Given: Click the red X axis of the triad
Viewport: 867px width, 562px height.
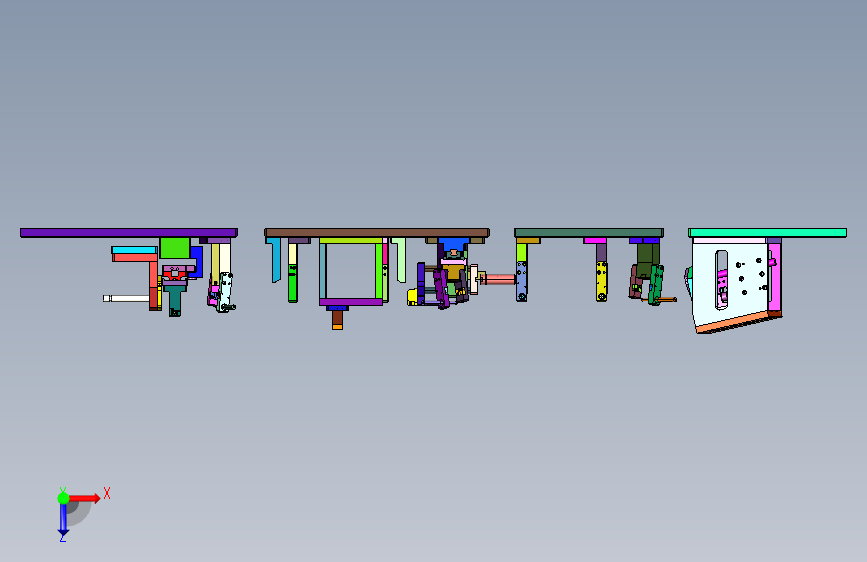Looking at the screenshot, I should [x=84, y=498].
